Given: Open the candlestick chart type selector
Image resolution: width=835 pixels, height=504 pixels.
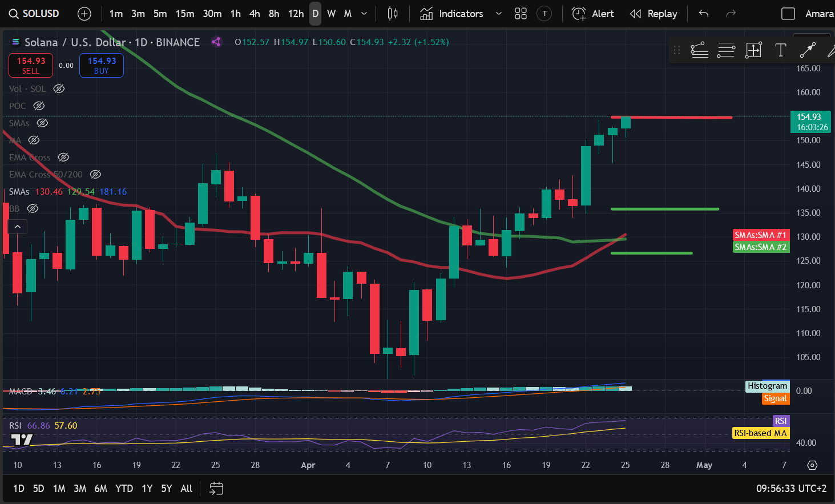Looking at the screenshot, I should coord(393,14).
